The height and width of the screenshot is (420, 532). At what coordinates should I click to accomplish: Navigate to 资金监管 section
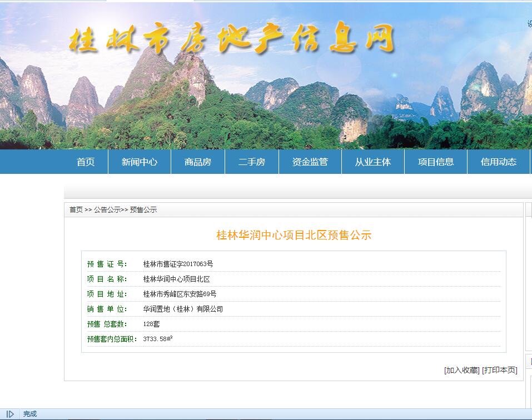click(x=310, y=162)
